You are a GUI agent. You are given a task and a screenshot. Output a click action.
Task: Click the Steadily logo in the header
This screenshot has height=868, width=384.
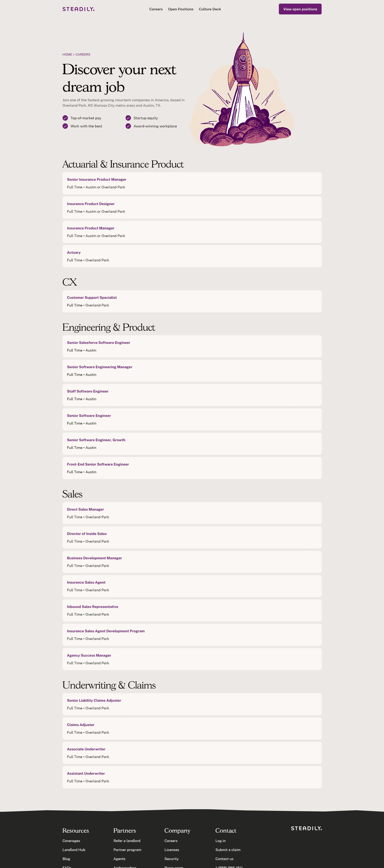point(78,9)
